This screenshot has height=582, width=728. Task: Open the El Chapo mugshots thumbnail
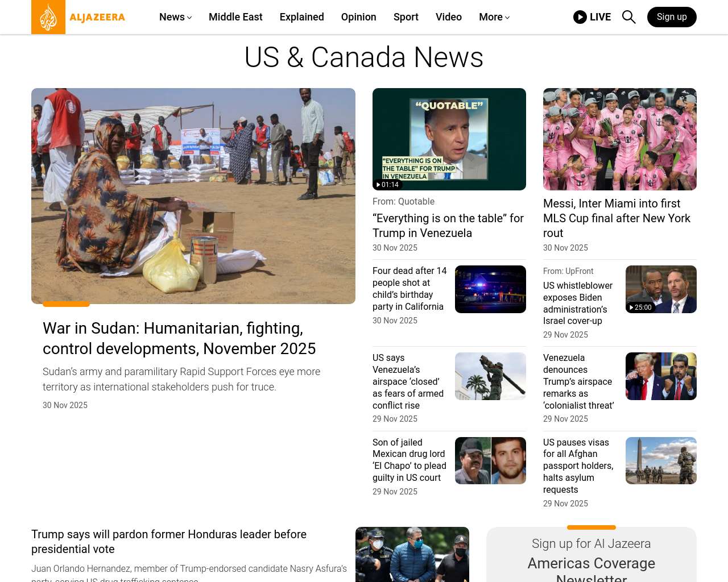coord(490,460)
